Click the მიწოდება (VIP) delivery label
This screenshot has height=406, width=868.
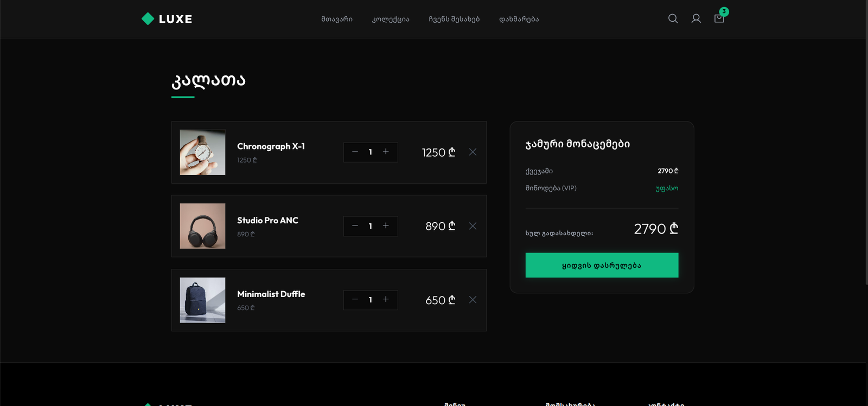551,188
